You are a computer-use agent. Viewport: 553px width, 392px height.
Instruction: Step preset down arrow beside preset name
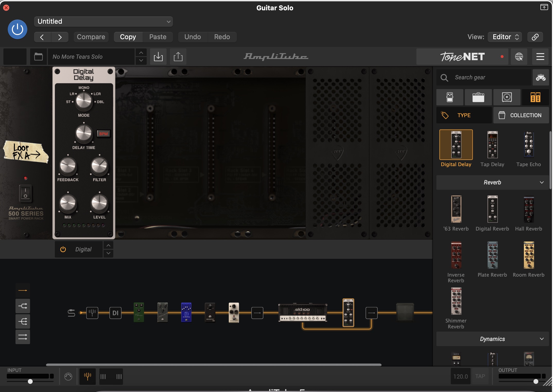tap(141, 61)
